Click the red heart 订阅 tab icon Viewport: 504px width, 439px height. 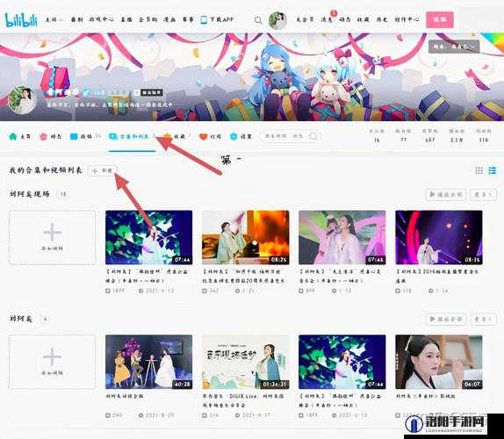coord(203,137)
